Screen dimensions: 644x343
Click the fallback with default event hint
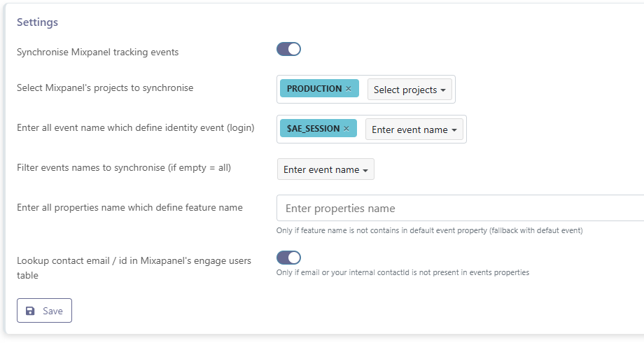click(x=429, y=230)
